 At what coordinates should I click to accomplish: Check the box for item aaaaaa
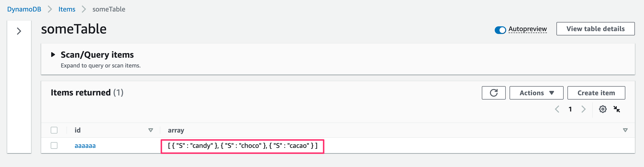(x=54, y=145)
